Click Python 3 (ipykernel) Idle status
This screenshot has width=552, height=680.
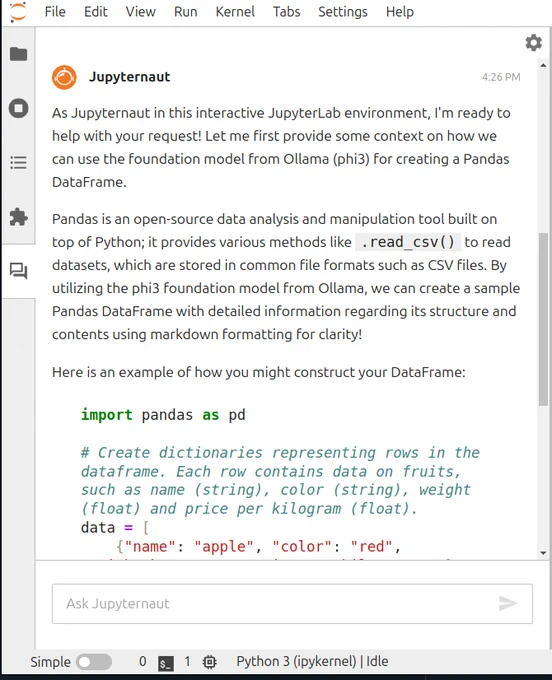pyautogui.click(x=312, y=661)
